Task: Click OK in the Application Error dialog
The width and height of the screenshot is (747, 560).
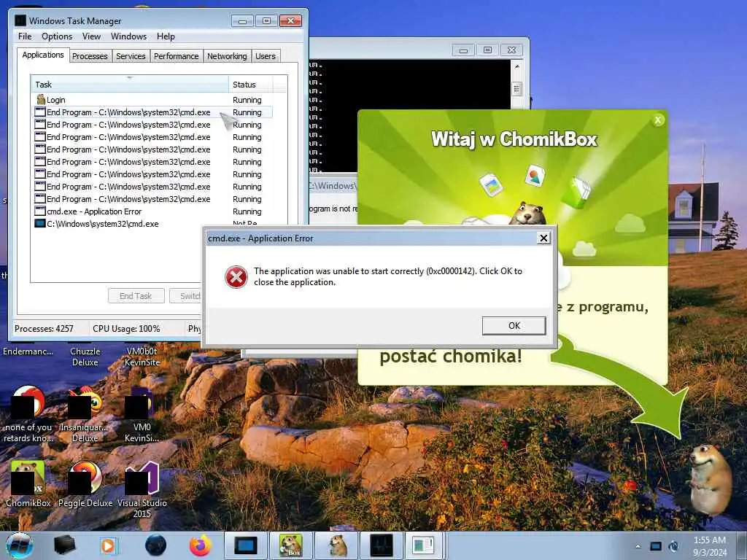Action: (514, 326)
